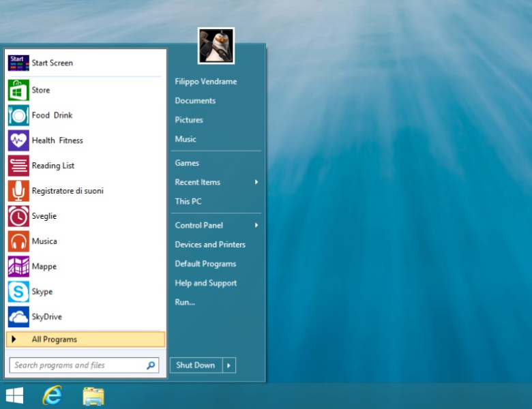The height and width of the screenshot is (409, 532).
Task: Click the Search programs and files box
Action: (x=78, y=365)
